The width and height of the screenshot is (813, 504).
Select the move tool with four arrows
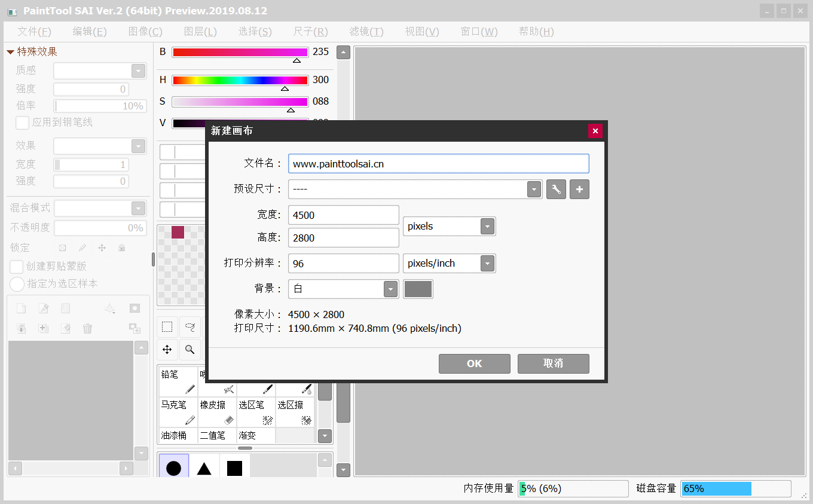(167, 350)
